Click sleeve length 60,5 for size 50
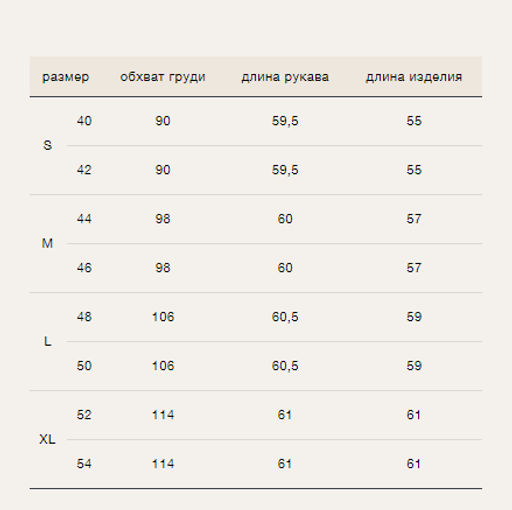This screenshot has width=512, height=510. 285,366
